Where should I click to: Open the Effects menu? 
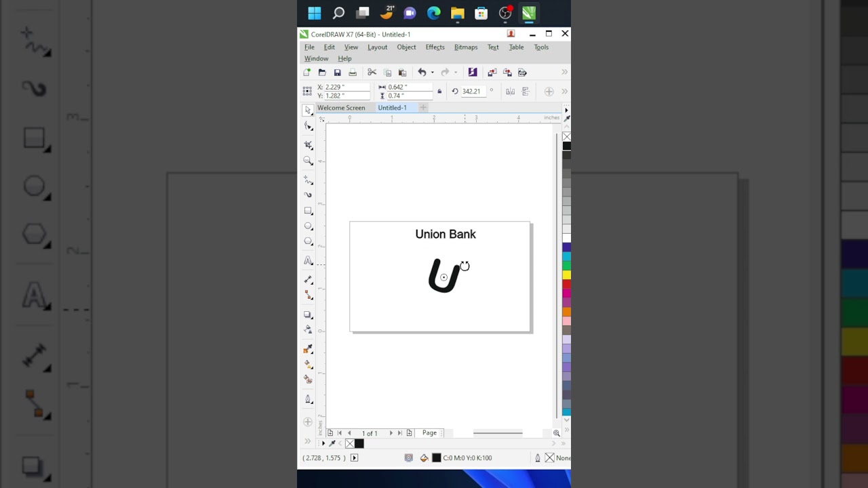435,47
